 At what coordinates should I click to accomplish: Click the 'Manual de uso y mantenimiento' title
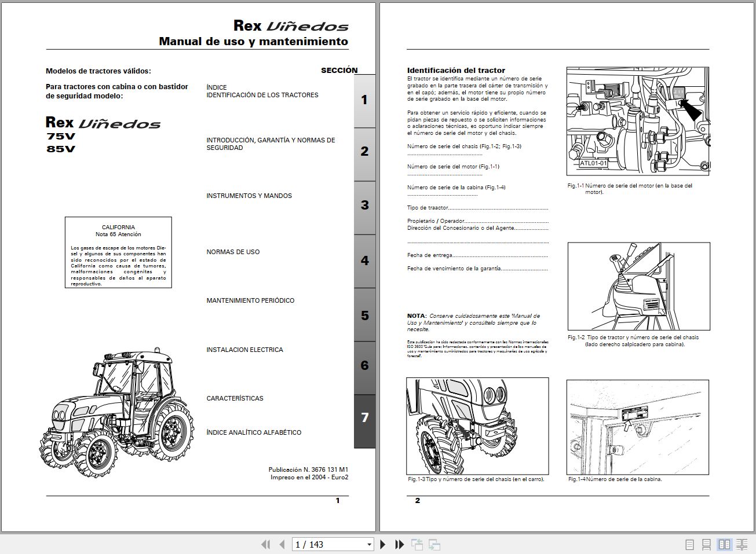point(254,41)
